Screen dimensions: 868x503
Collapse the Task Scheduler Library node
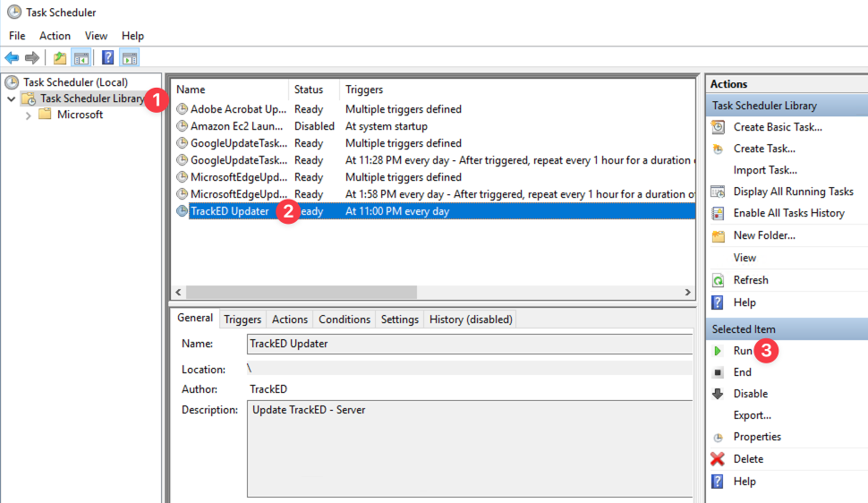[11, 98]
